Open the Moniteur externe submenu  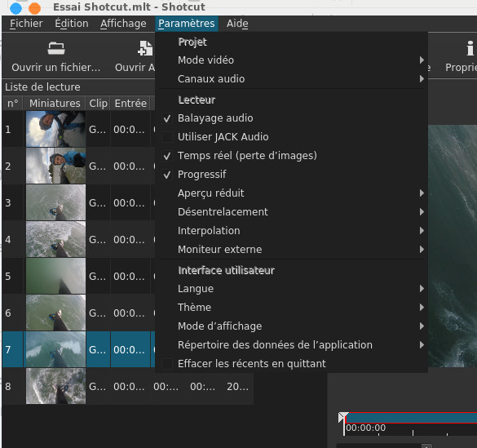(x=291, y=250)
